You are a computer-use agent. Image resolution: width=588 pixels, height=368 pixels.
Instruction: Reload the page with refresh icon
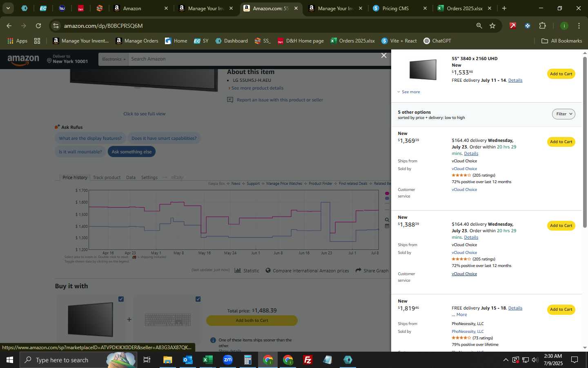[38, 26]
